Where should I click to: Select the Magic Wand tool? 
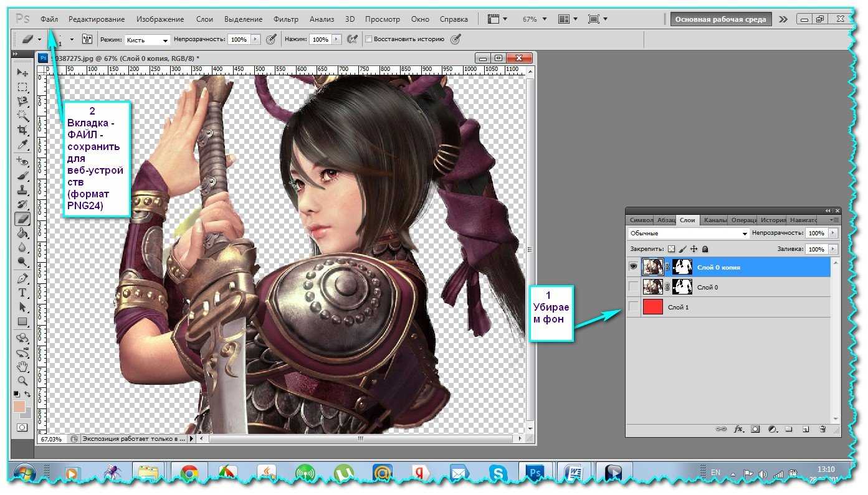tap(22, 116)
